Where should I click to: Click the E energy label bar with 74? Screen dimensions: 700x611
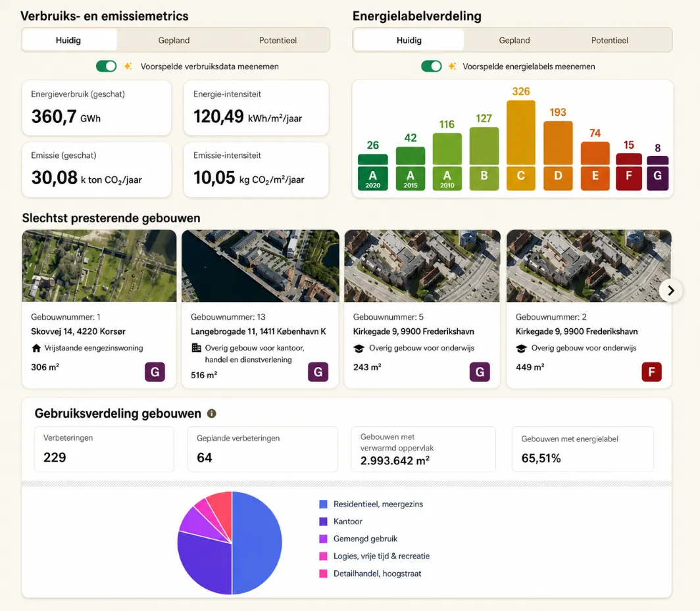click(595, 166)
